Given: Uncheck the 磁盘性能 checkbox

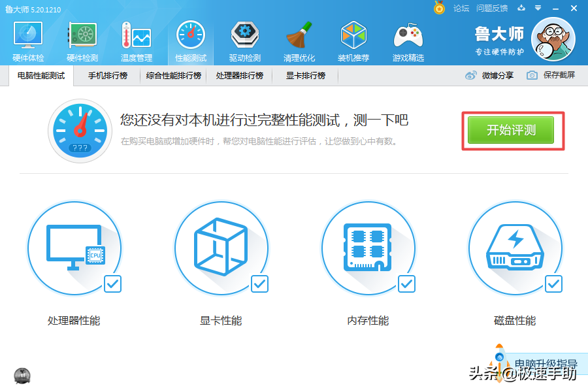Looking at the screenshot, I should [x=553, y=284].
